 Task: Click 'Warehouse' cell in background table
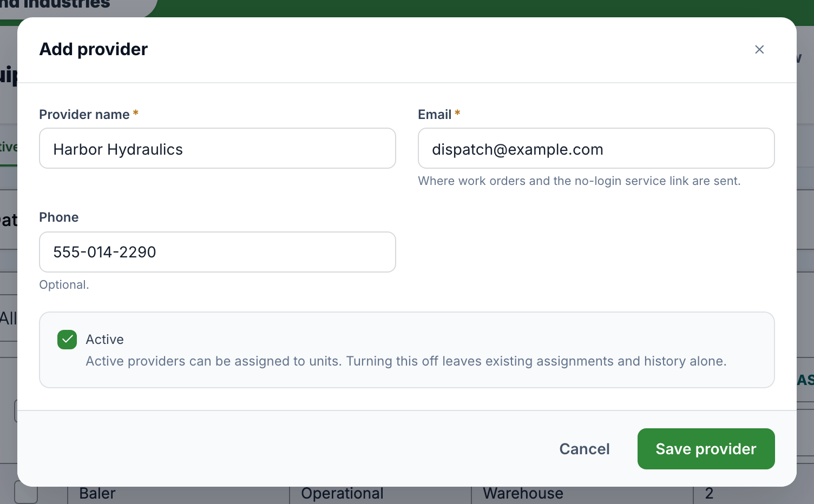pyautogui.click(x=523, y=494)
